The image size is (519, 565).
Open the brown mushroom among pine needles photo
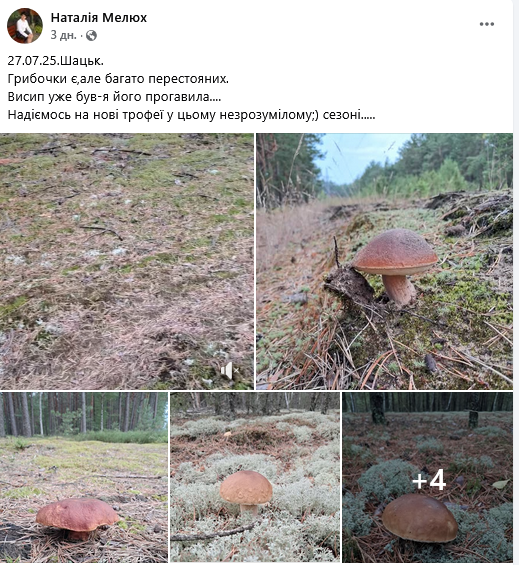click(x=84, y=477)
